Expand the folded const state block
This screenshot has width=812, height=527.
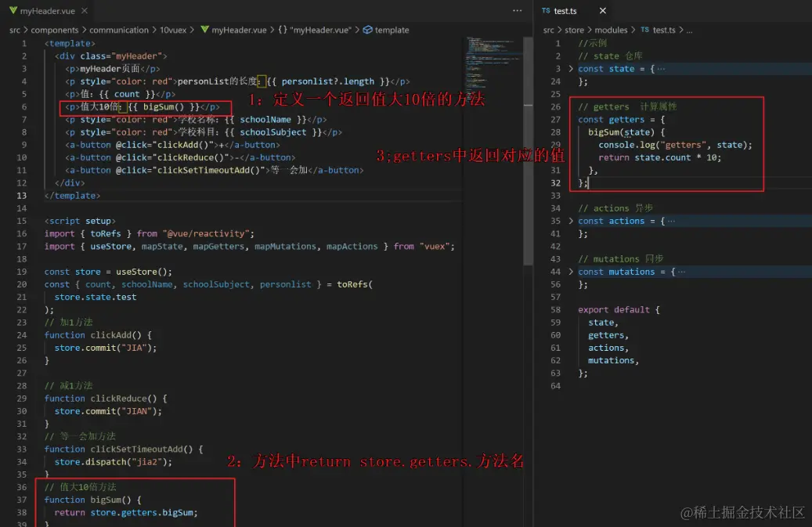[571, 68]
